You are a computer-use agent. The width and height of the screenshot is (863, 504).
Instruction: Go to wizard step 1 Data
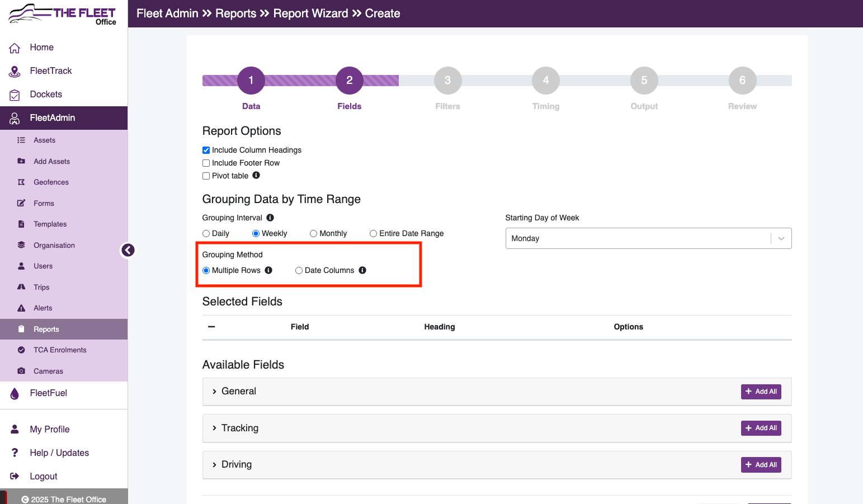pos(251,81)
